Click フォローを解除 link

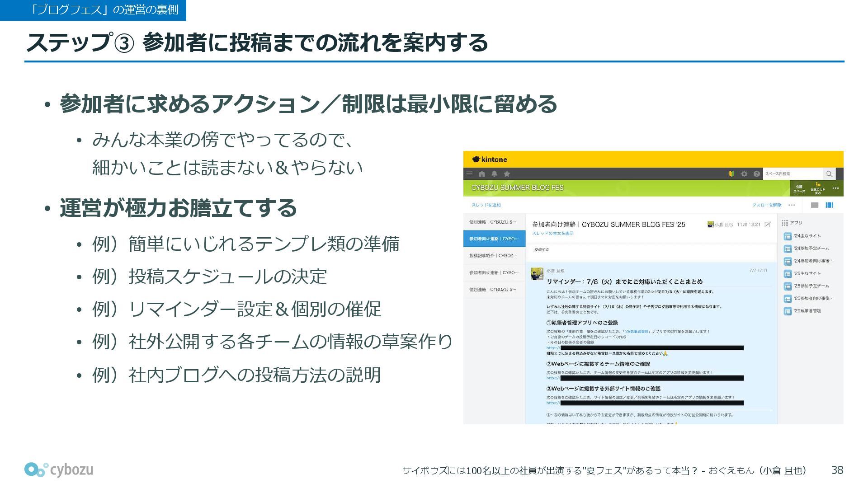767,205
